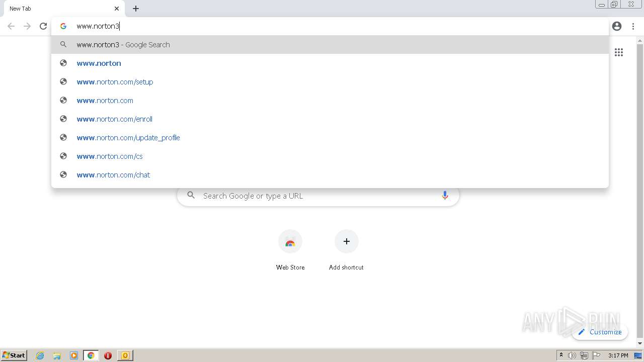Select www.norton.com/cs suggestion

click(330, 156)
